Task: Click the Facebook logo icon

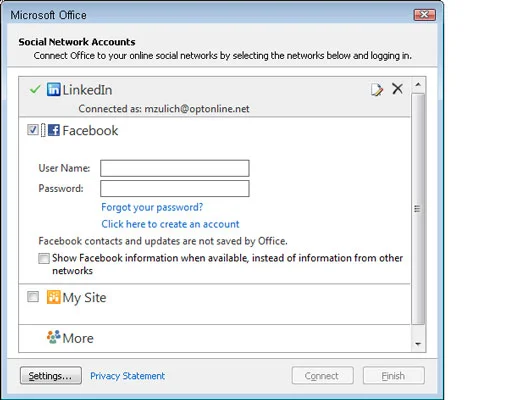Action: (54, 130)
